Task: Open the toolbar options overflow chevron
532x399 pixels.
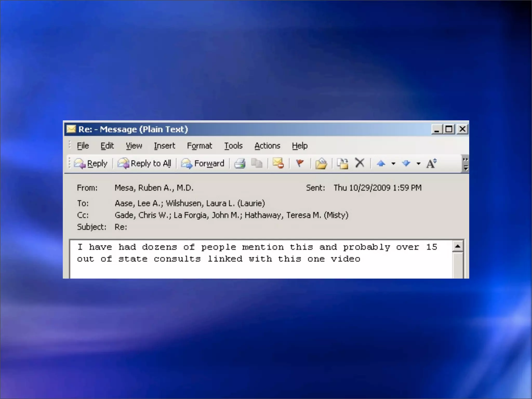Action: 465,164
